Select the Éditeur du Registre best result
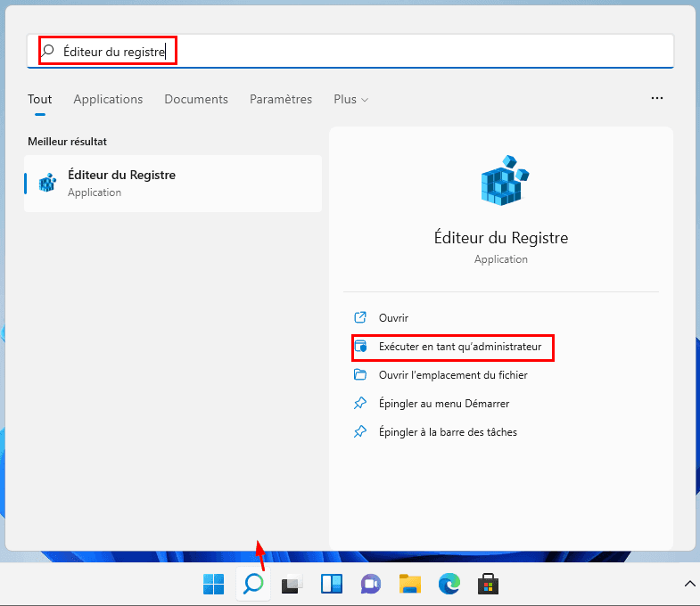The height and width of the screenshot is (606, 700). coord(173,184)
